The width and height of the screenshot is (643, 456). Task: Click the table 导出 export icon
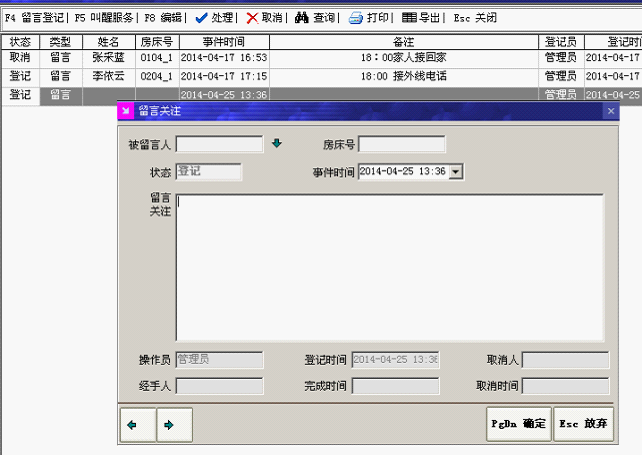coord(409,18)
